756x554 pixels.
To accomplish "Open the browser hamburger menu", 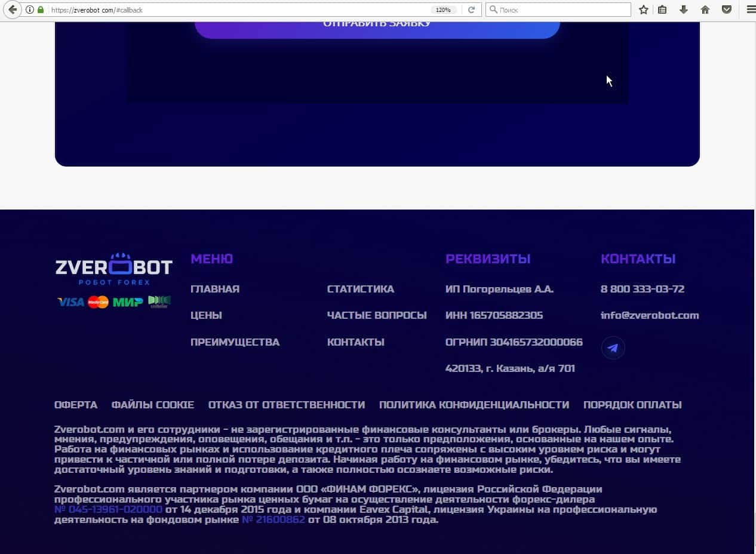I will click(751, 10).
